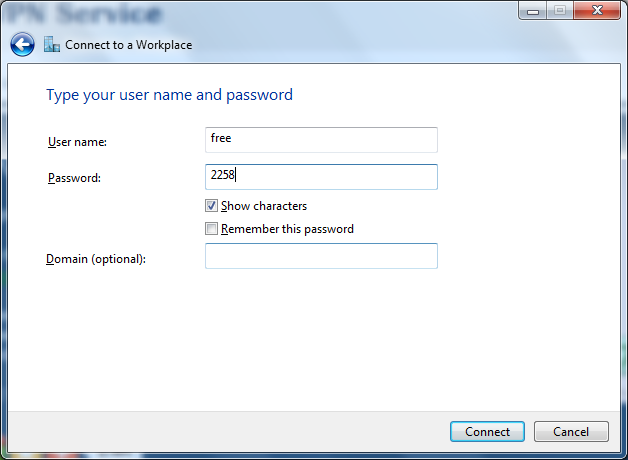Image resolution: width=628 pixels, height=460 pixels.
Task: Enable the Remember this password checkbox
Action: [x=211, y=229]
